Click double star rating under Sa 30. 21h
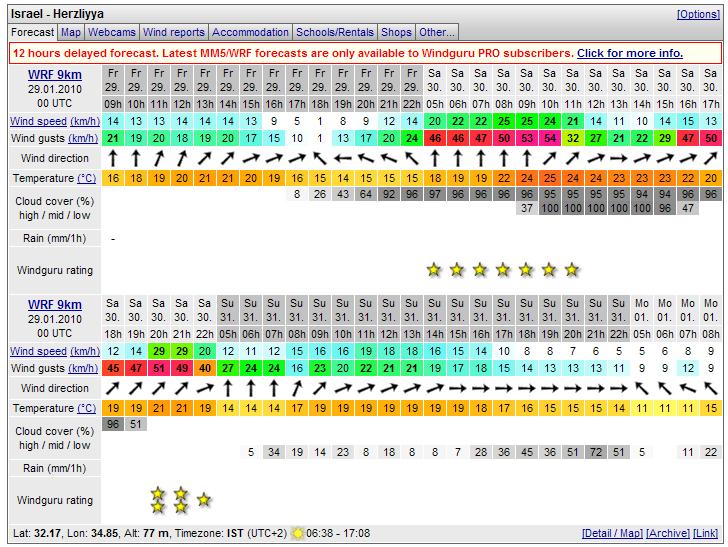Screen dimensions: 728x547 (181, 500)
